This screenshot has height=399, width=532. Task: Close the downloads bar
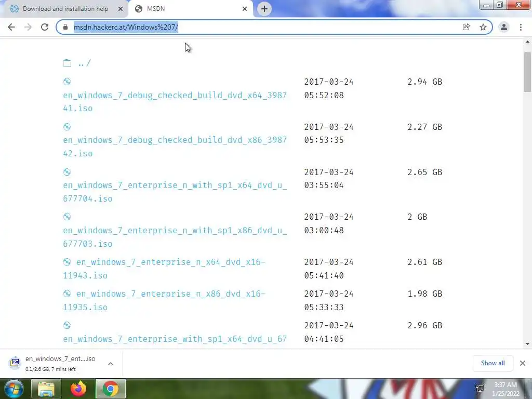click(523, 363)
